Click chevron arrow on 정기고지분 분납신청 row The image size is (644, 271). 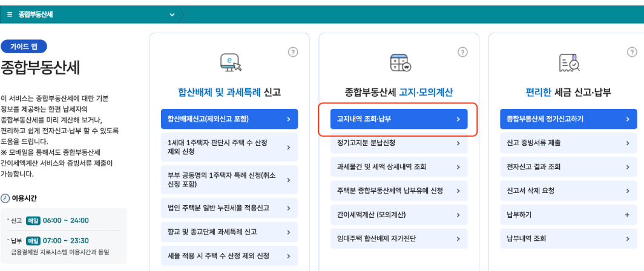(x=458, y=143)
